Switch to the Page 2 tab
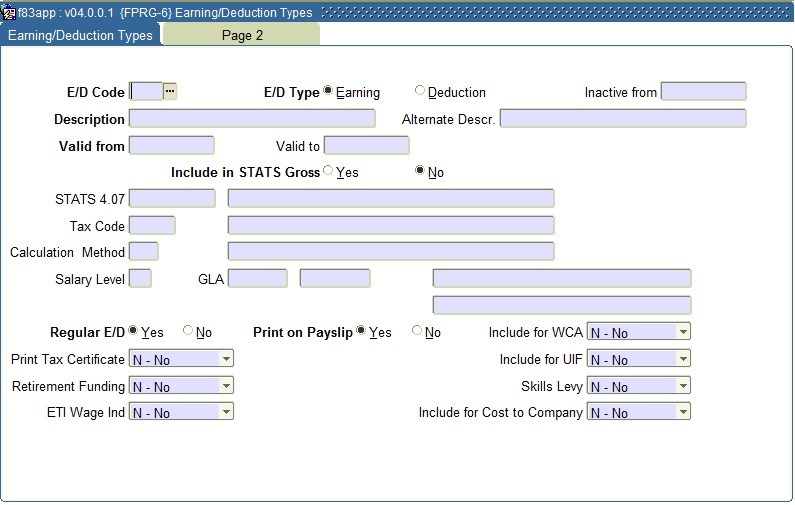This screenshot has height=505, width=795. tap(242, 35)
